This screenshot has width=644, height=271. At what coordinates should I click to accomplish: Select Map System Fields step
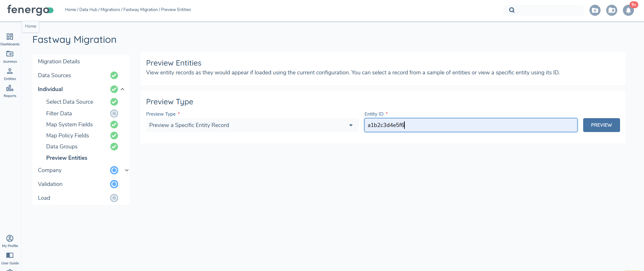coord(69,124)
